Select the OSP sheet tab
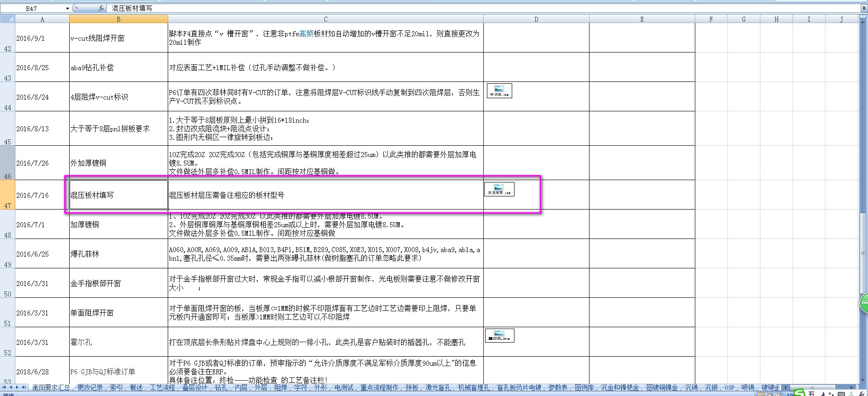Viewport: 868px width, 396px height. (x=730, y=387)
